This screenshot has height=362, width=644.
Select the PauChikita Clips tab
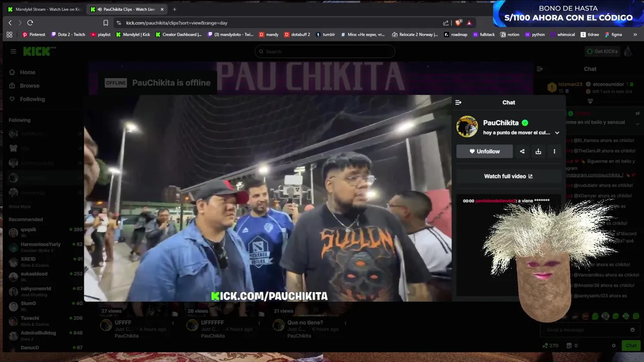tap(126, 9)
